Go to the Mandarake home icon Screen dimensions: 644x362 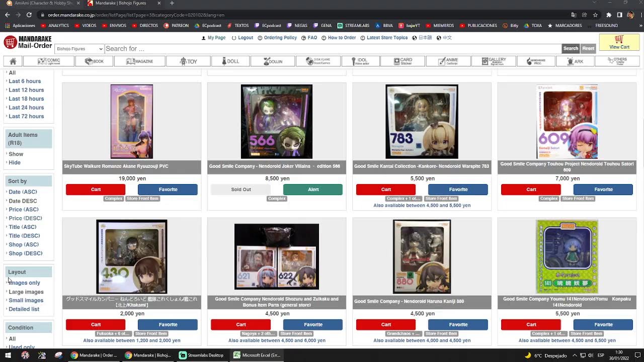(x=13, y=61)
